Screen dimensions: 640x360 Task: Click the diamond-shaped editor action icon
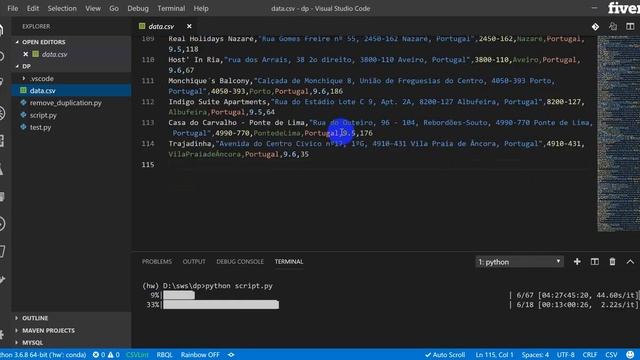click(x=595, y=27)
